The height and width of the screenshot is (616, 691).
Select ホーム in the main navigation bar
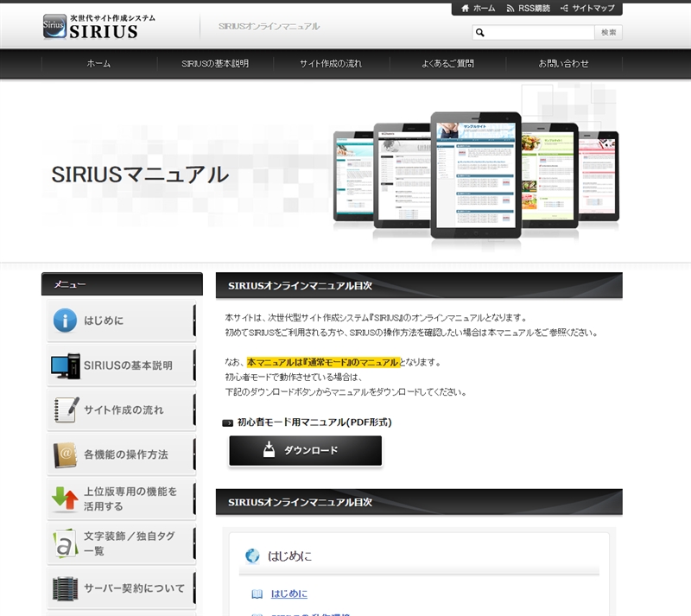98,64
